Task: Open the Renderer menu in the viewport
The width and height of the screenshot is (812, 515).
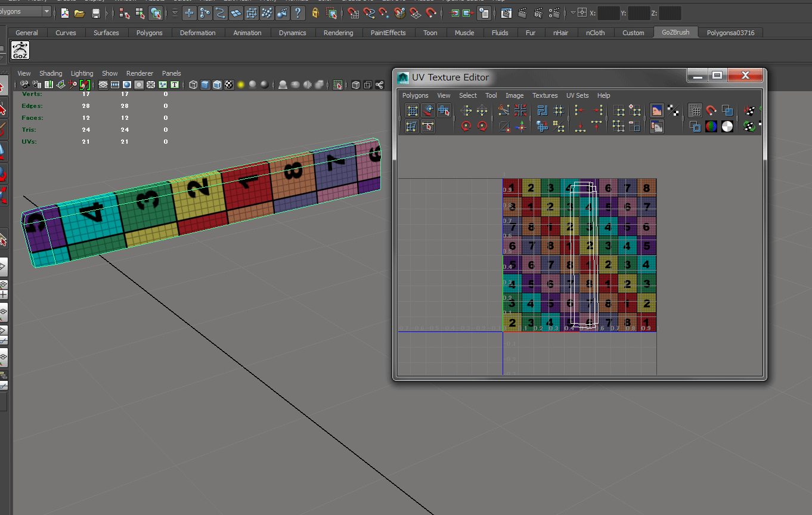Action: [140, 73]
